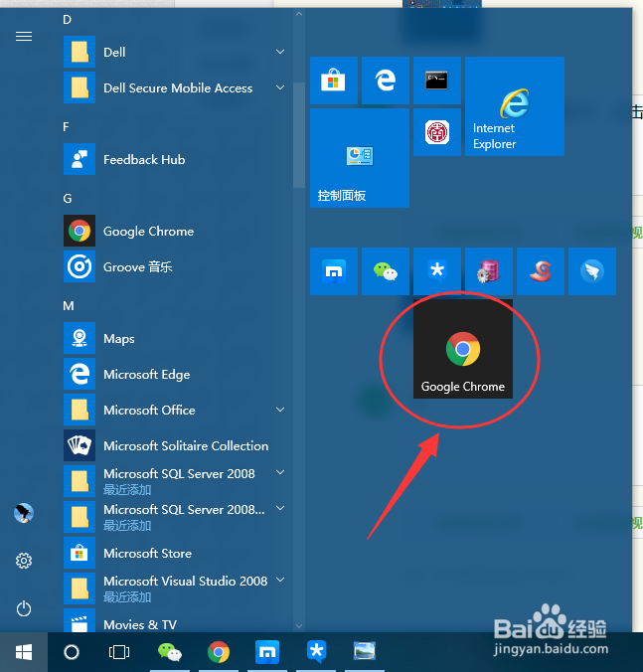The image size is (643, 672).
Task: Click the letter M section header
Action: (x=69, y=305)
